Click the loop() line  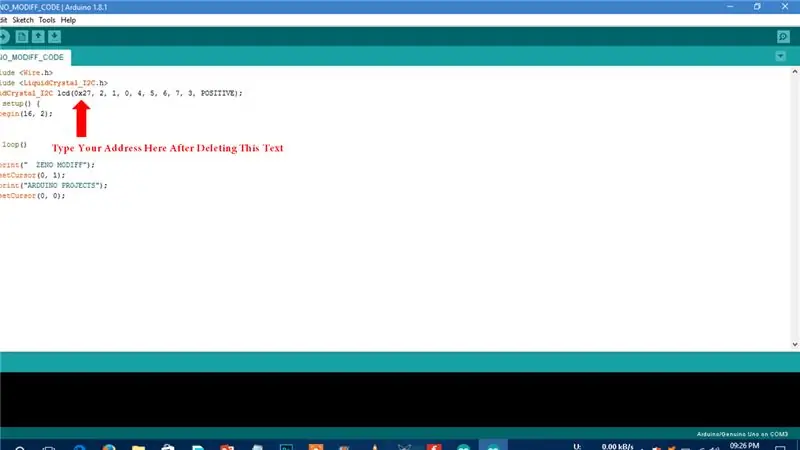click(x=14, y=145)
